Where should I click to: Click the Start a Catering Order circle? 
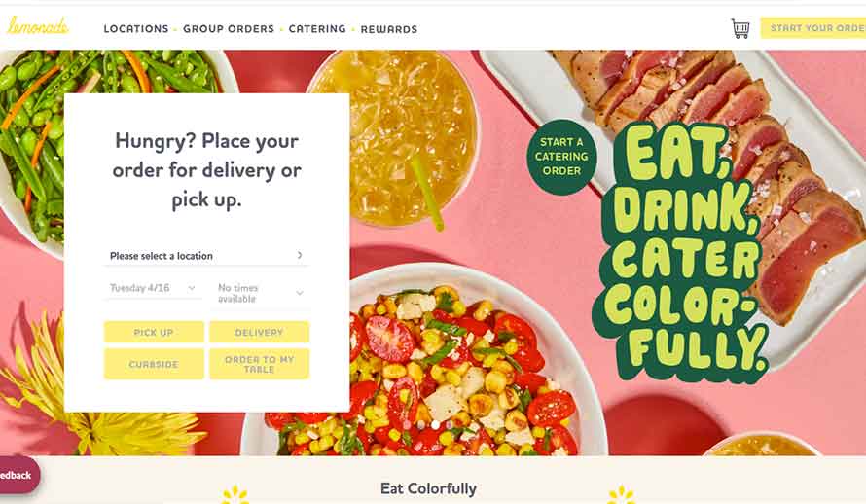[x=561, y=157]
